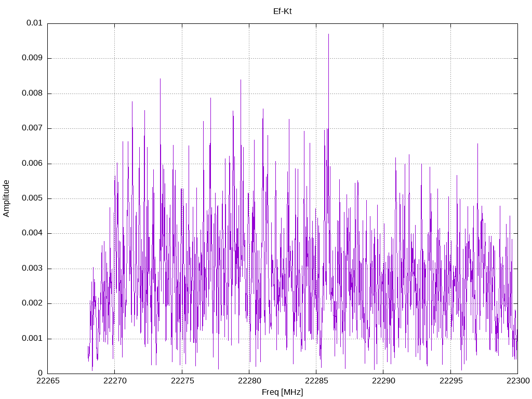Click the y-axis tick label 0.008
The width and height of the screenshot is (532, 399).
[32, 94]
